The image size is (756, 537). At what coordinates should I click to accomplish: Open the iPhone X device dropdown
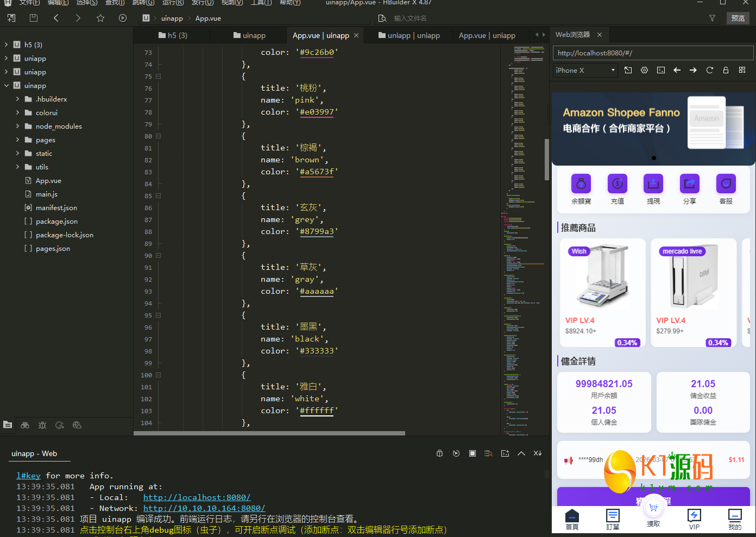pyautogui.click(x=585, y=70)
